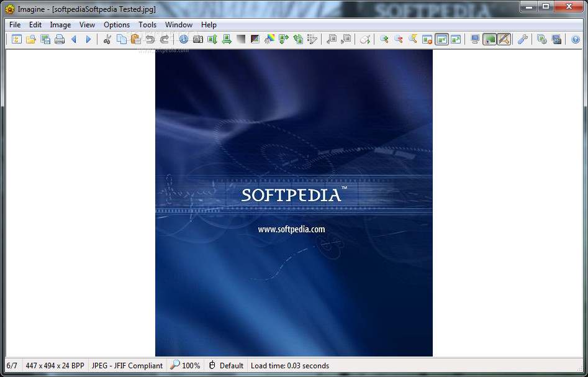Click the JPEG - JFIF Compliant status text
Image resolution: width=588 pixels, height=377 pixels.
tap(127, 366)
